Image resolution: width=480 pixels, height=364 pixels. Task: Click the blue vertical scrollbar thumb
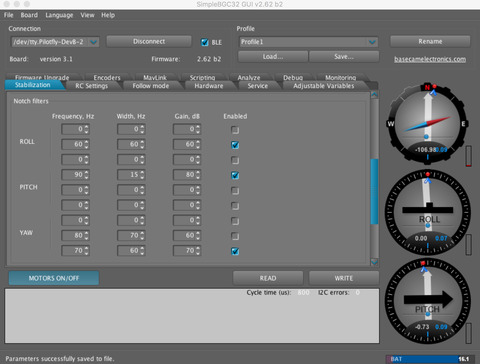pos(374,192)
